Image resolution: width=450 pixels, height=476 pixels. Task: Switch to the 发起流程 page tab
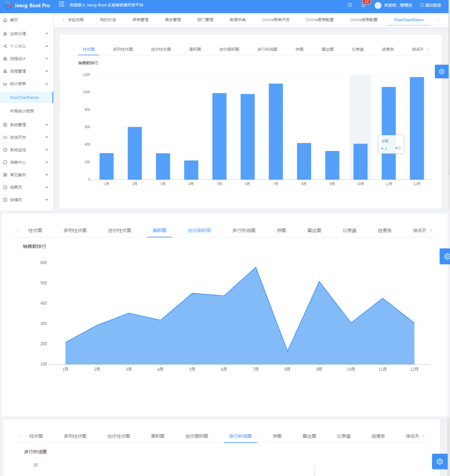[x=75, y=20]
